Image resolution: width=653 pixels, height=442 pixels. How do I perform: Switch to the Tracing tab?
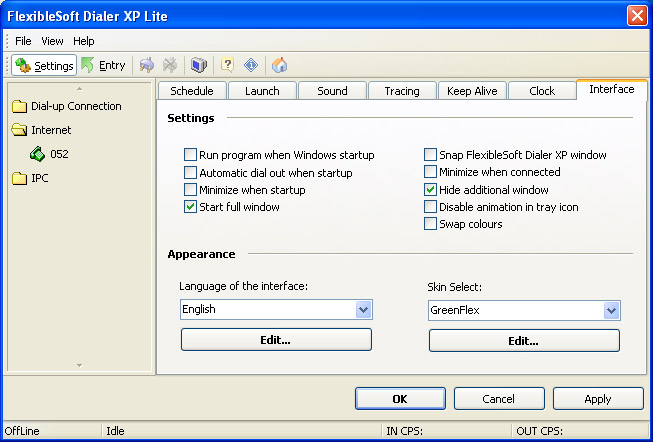(x=402, y=91)
